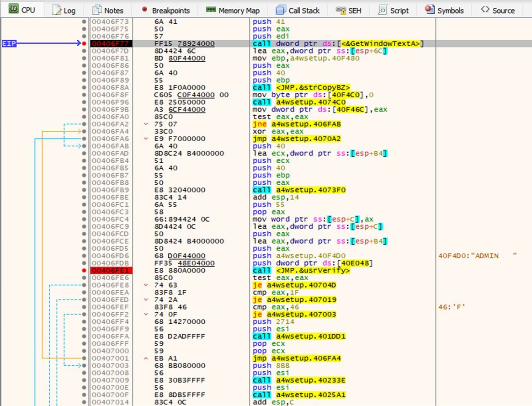Click the Symbols tab's icon
Image resolution: width=532 pixels, height=406 pixels.
click(429, 10)
